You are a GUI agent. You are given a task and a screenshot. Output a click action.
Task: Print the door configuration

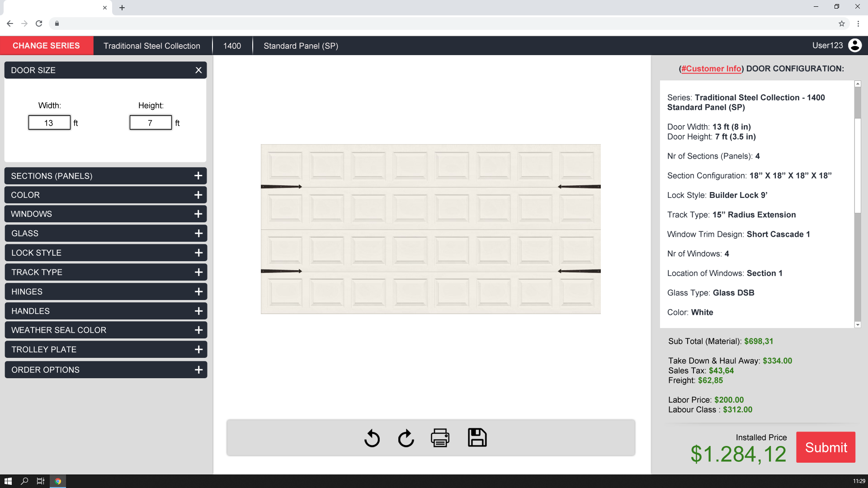click(440, 438)
